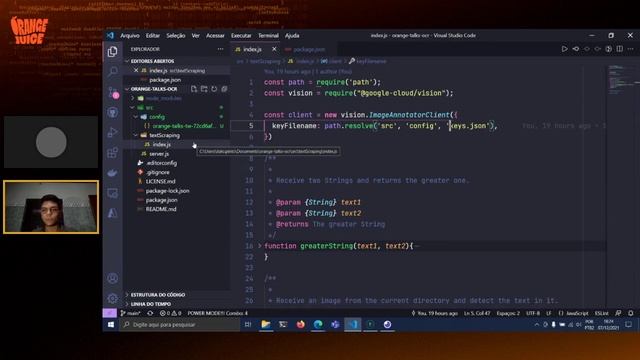Viewport: 640px width, 360px height.
Task: Open notifications bell in status bar
Action: click(631, 313)
